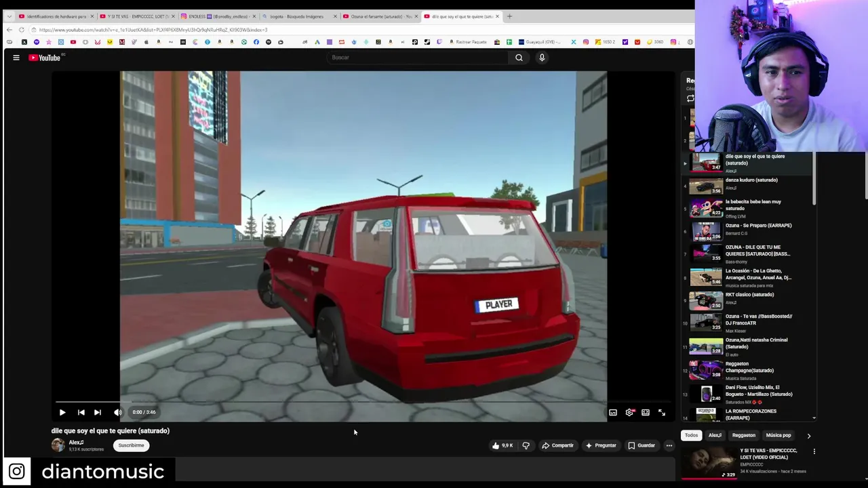Skip to the previous video in playlist
Image resolution: width=868 pixels, height=488 pixels.
coord(81,412)
